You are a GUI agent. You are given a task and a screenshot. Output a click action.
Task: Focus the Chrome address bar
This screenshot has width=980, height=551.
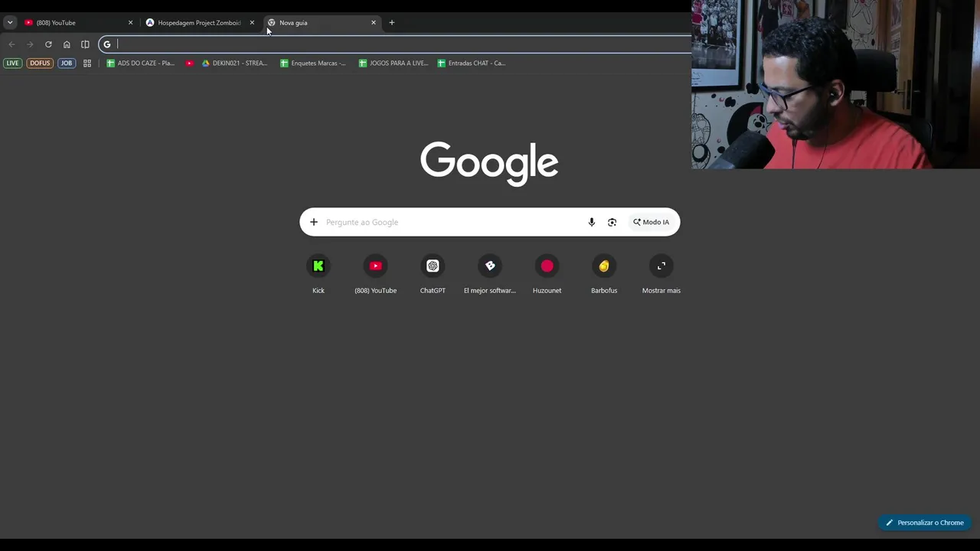[x=395, y=44]
